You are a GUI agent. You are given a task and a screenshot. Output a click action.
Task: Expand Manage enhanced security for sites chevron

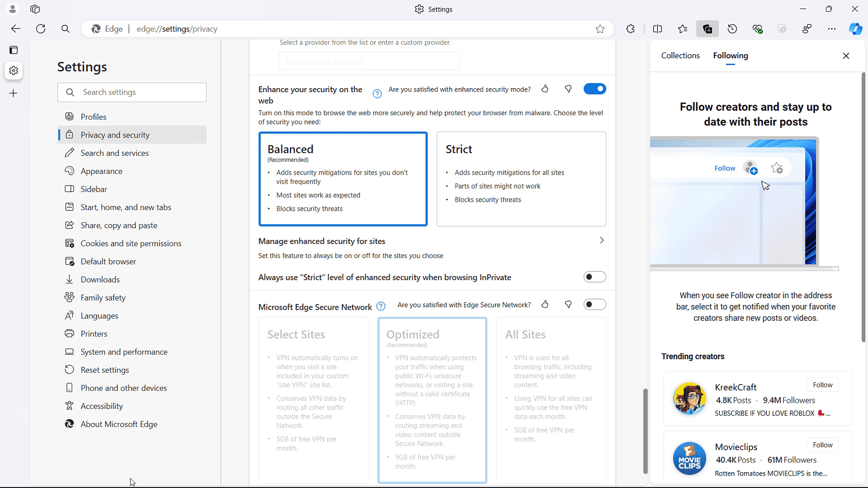tap(602, 241)
